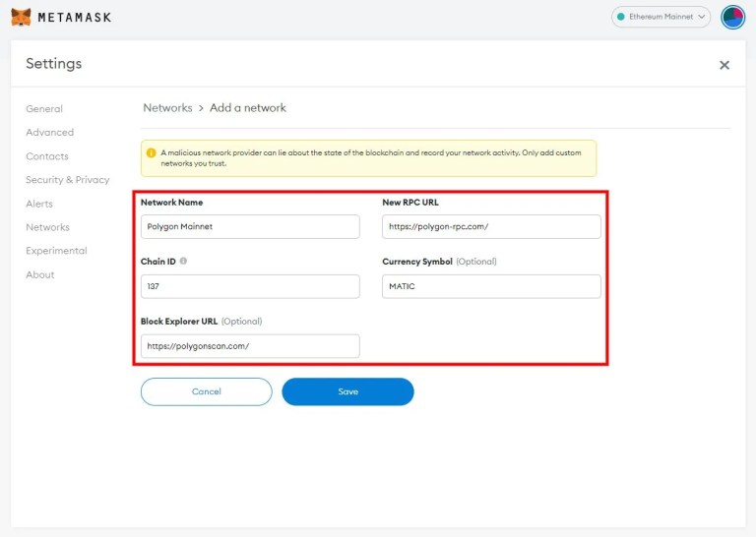The width and height of the screenshot is (756, 537).
Task: Open Advanced settings section
Action: coord(49,133)
